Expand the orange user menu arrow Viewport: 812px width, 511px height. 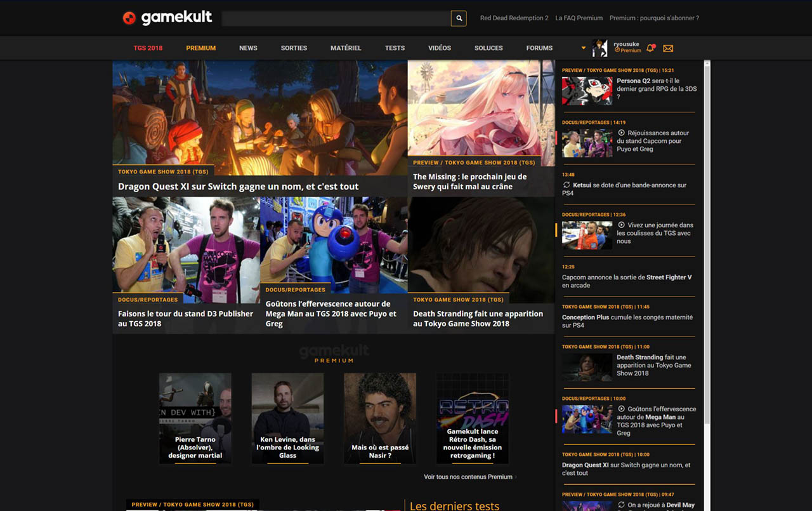pyautogui.click(x=584, y=48)
